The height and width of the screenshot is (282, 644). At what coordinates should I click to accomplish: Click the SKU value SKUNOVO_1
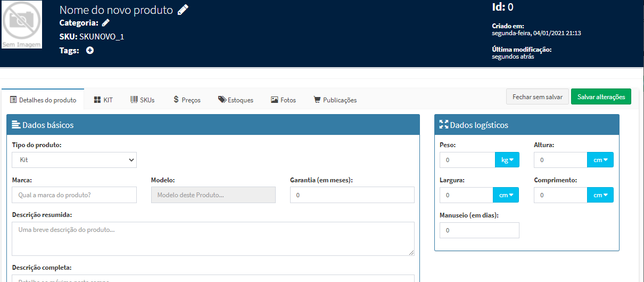tap(102, 37)
